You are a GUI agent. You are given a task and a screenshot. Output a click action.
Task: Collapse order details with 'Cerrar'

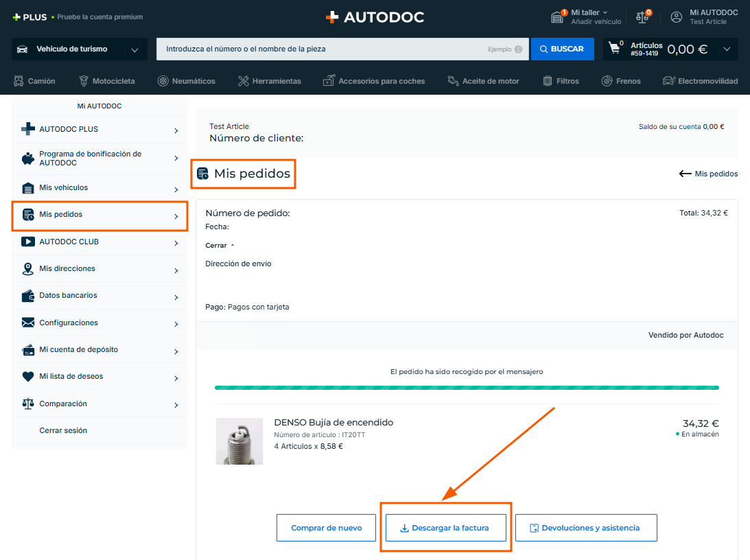tap(220, 245)
